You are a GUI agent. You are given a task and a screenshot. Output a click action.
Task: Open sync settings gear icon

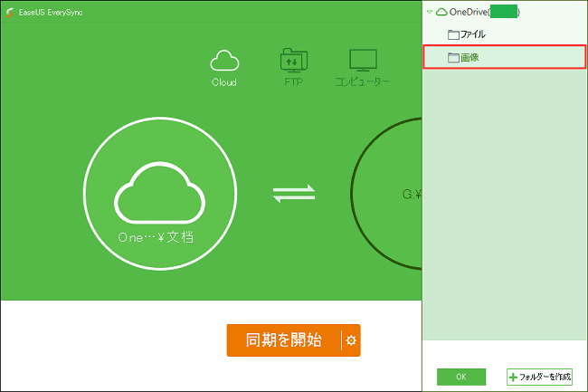click(x=351, y=340)
